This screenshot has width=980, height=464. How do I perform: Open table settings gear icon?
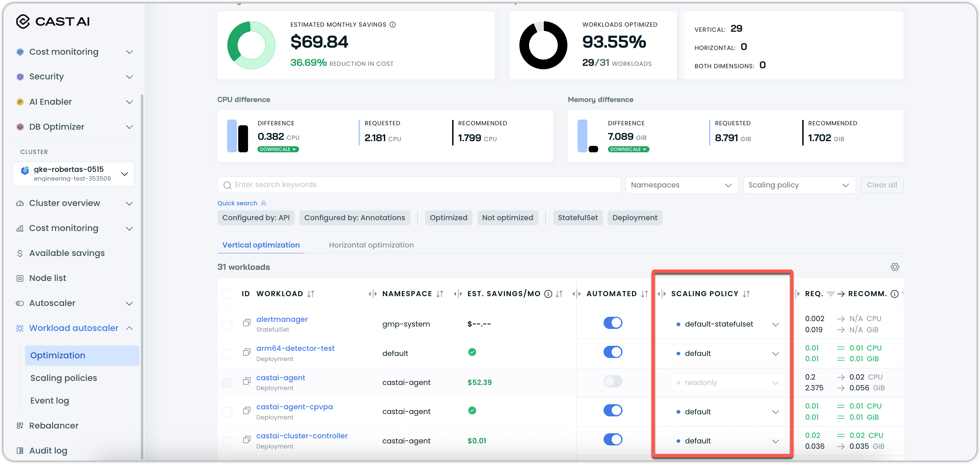pos(895,267)
